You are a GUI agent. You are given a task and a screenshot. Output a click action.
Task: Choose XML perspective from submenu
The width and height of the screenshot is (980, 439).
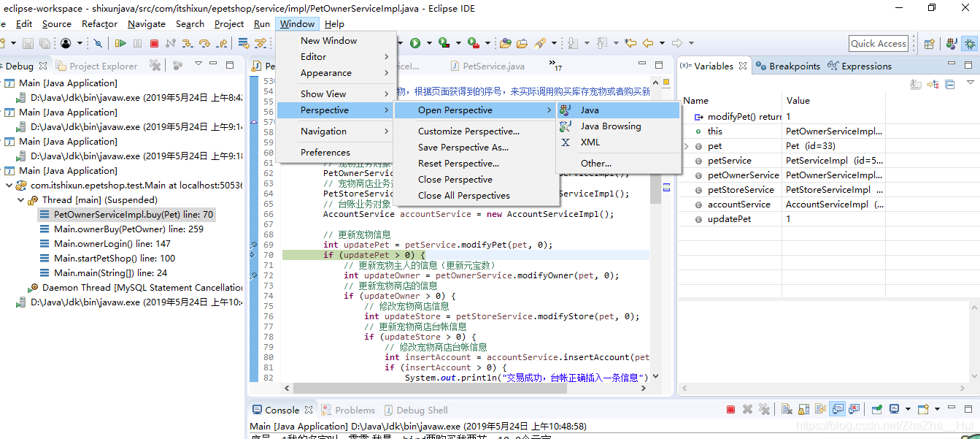(x=618, y=142)
